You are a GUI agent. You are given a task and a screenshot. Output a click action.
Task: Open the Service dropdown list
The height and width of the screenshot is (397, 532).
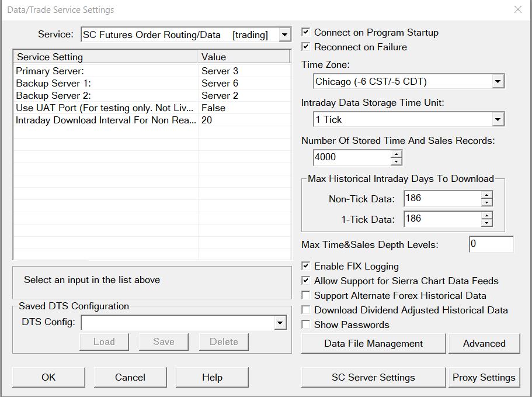click(284, 34)
